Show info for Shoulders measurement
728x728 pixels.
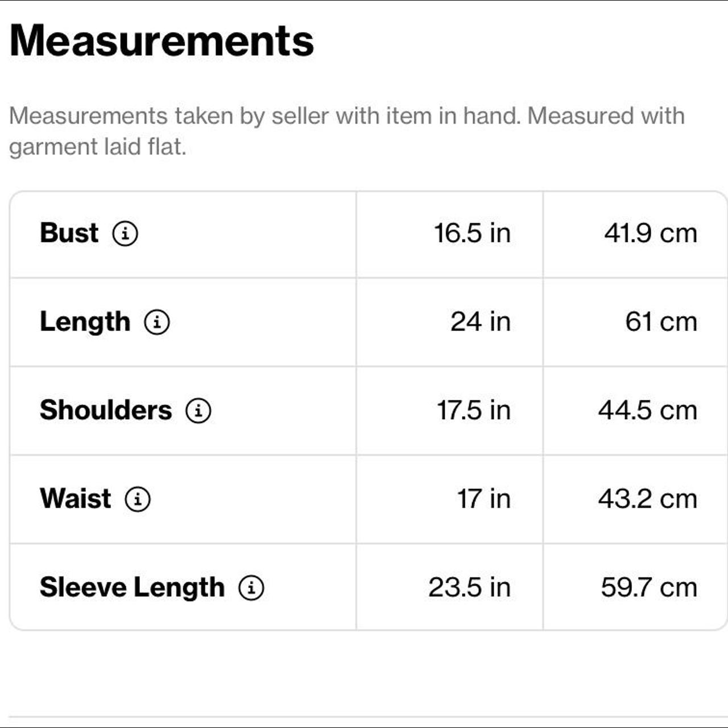198,410
